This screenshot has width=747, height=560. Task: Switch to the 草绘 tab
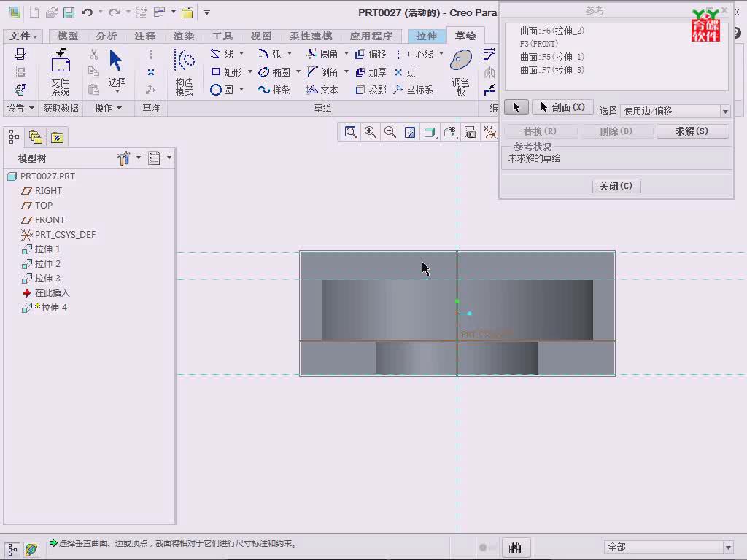pyautogui.click(x=465, y=36)
